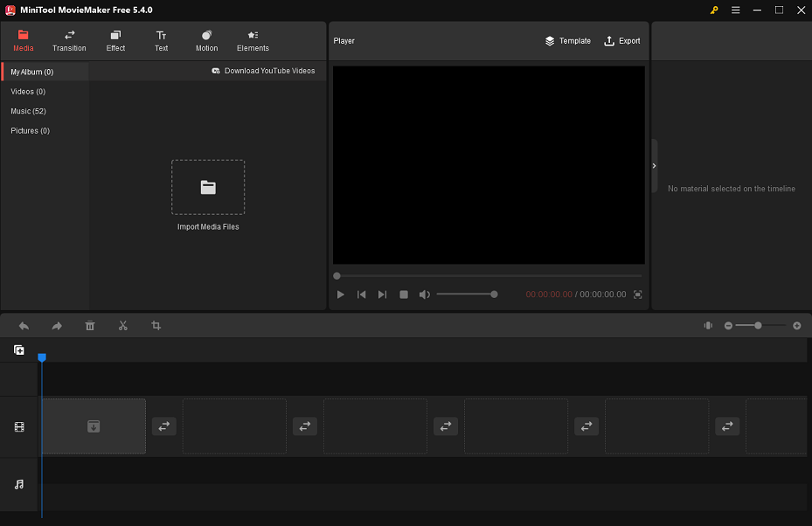Click Download YouTube Videos link
812x526 pixels.
pyautogui.click(x=263, y=71)
